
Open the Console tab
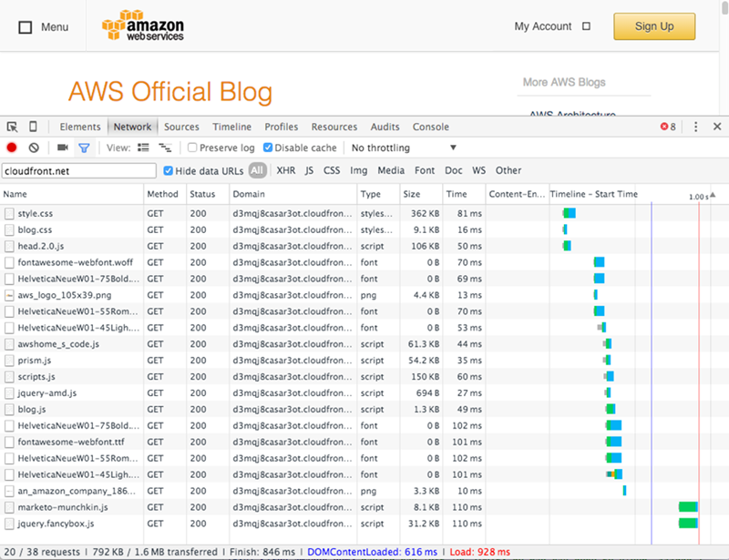click(430, 127)
